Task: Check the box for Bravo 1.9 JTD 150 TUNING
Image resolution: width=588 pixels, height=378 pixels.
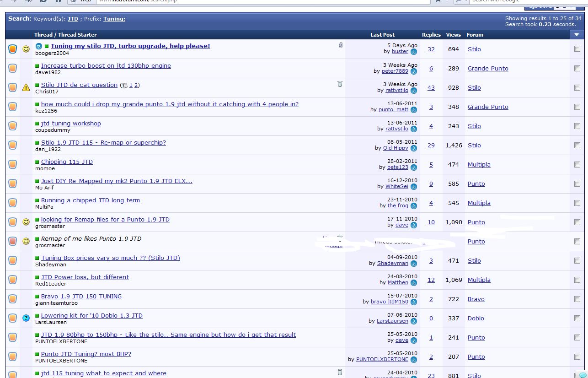Action: click(x=577, y=299)
